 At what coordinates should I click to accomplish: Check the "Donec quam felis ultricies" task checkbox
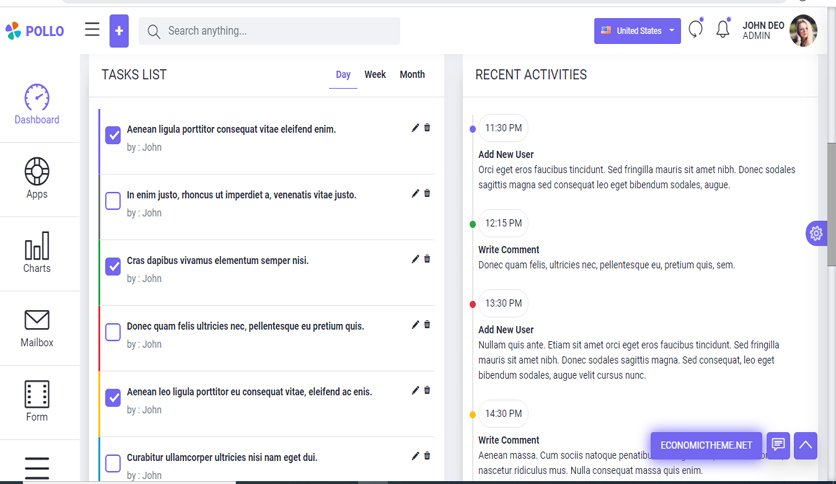[113, 332]
